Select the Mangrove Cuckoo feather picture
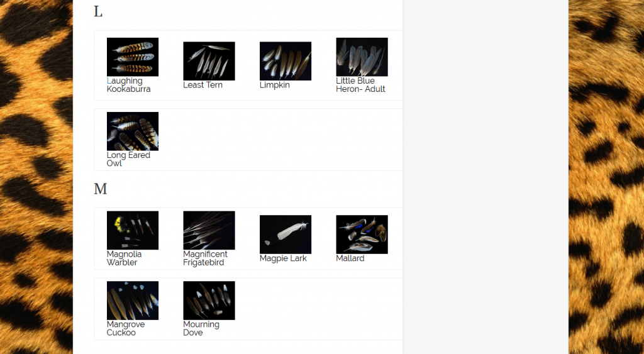This screenshot has width=644, height=354. coord(133,301)
